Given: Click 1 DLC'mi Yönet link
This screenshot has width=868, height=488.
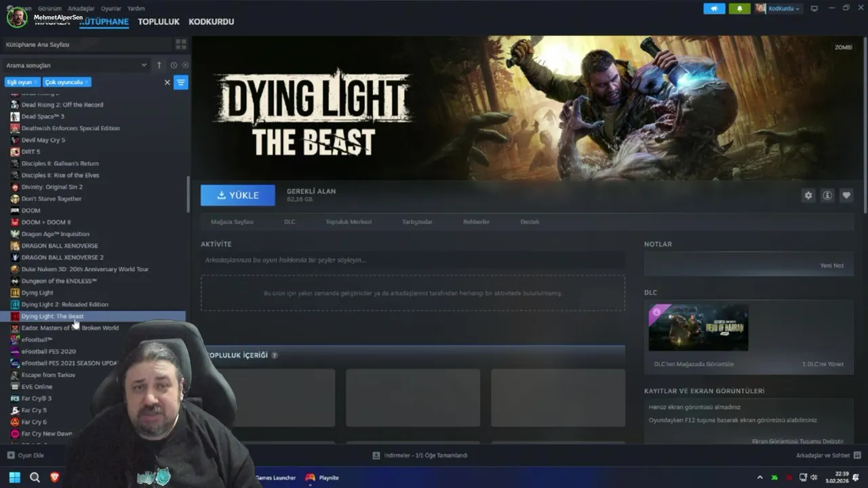Looking at the screenshot, I should click(823, 364).
